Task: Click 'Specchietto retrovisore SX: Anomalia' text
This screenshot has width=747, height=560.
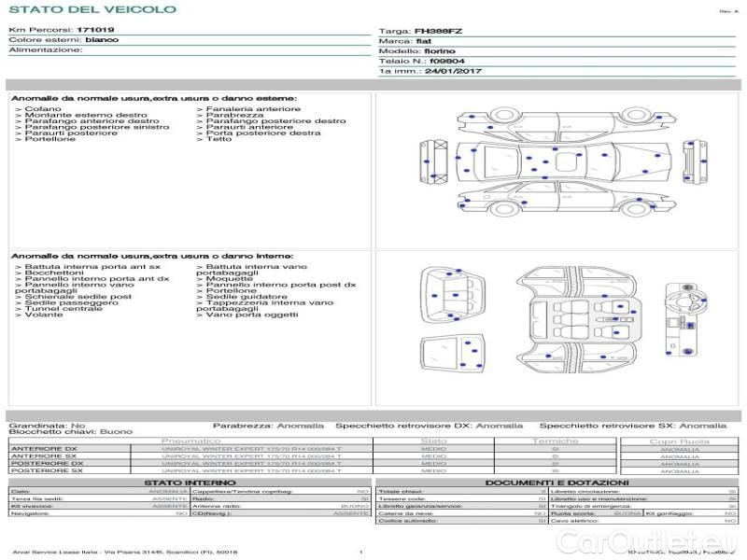Action: [633, 426]
